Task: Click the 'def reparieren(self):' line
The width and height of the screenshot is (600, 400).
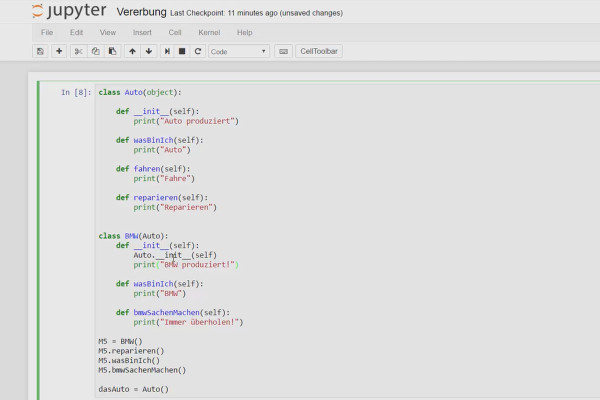Action: pos(162,198)
